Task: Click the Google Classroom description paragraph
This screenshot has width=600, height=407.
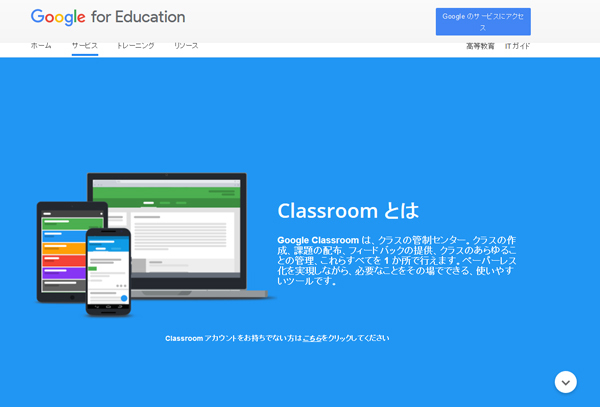Action: tap(397, 260)
